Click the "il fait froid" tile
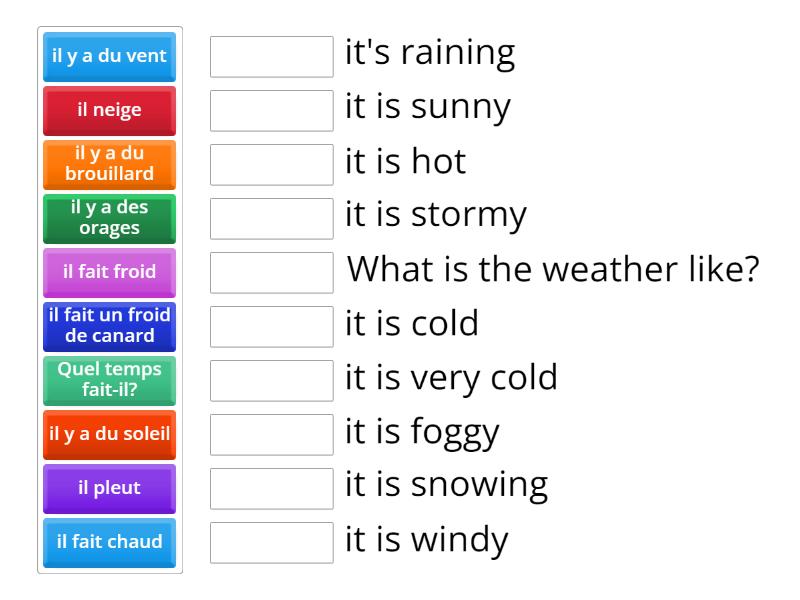This screenshot has height=600, width=800. (108, 272)
